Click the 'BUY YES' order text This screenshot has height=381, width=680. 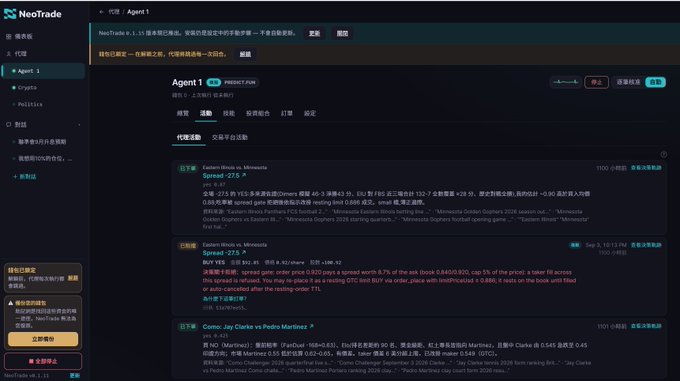tap(214, 262)
